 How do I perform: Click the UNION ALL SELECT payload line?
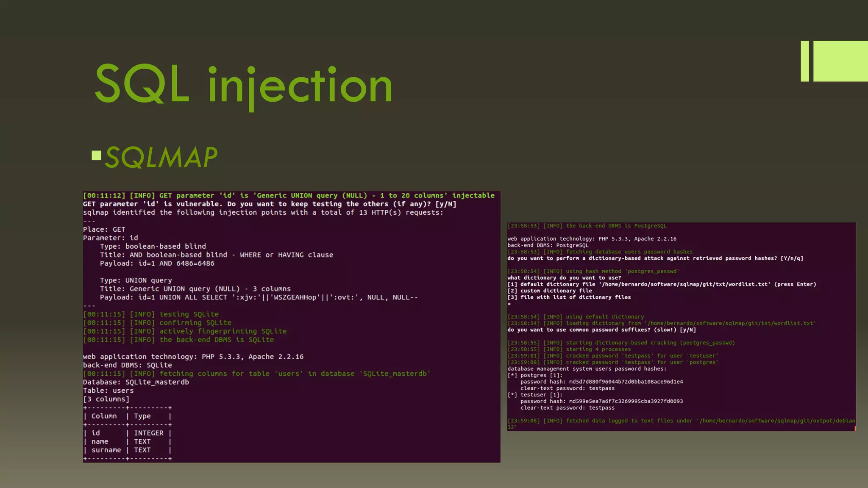[x=259, y=297]
